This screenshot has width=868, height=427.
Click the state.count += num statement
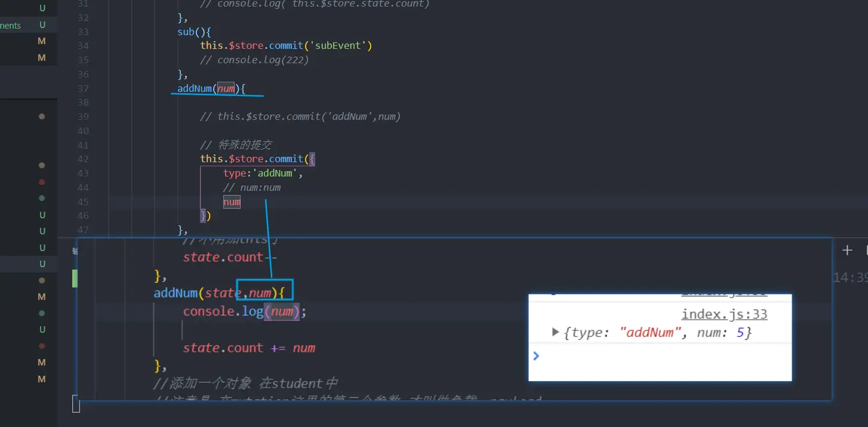point(249,348)
